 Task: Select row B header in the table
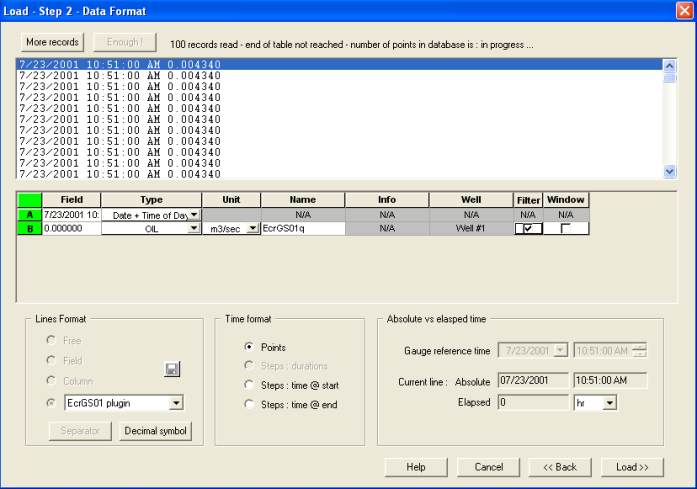[x=29, y=228]
